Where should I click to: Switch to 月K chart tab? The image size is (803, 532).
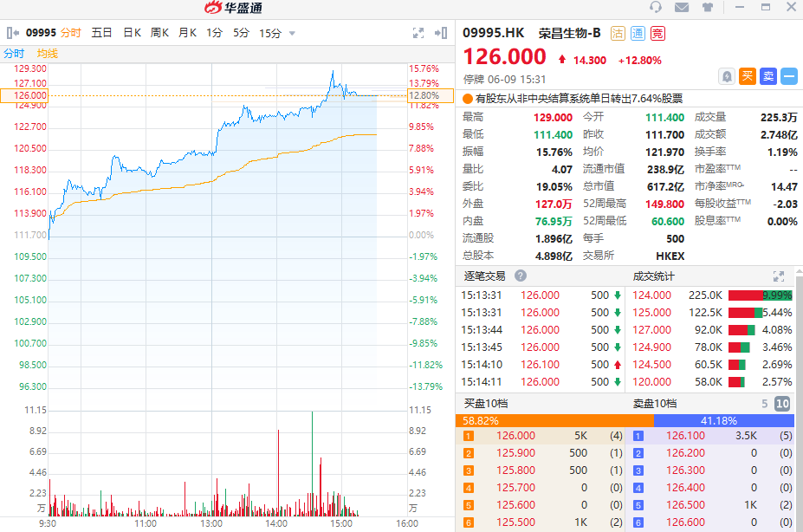(187, 33)
